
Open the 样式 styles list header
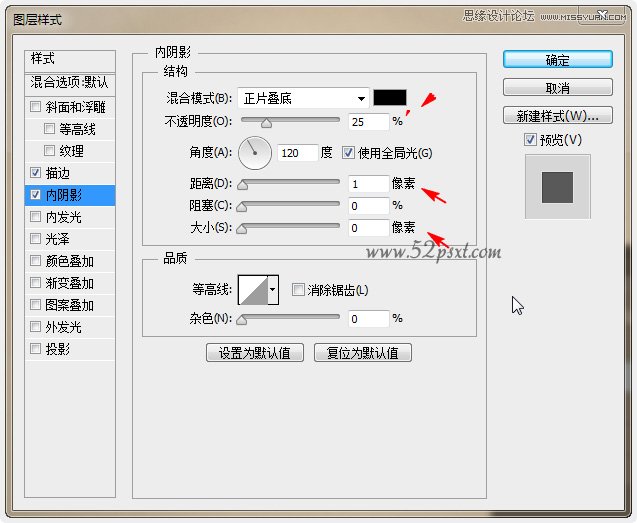[x=70, y=59]
